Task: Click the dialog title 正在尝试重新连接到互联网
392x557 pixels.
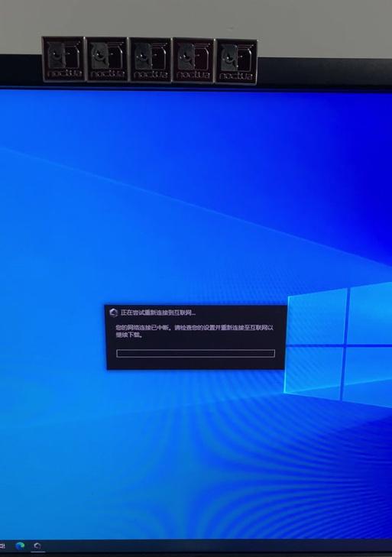Action: coord(158,313)
